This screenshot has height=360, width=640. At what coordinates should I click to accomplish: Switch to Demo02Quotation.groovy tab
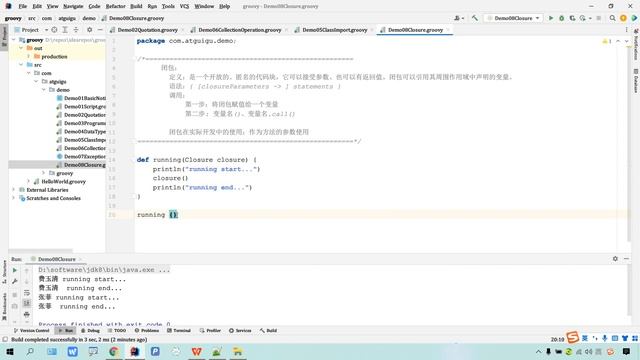(147, 30)
